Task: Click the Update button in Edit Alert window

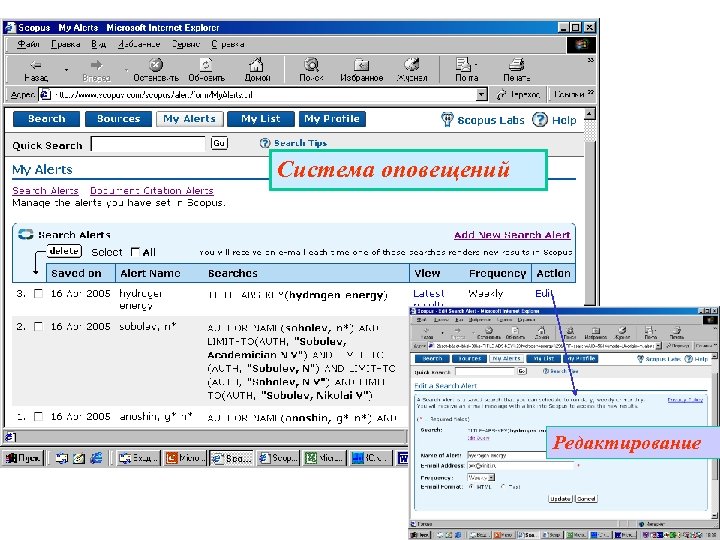Action: tap(560, 499)
